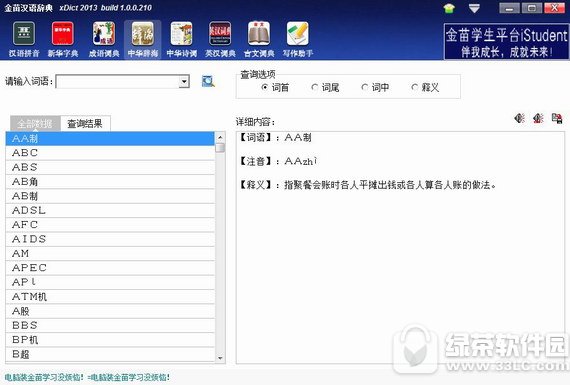
Task: Select the 词中 radio option
Action: [x=376, y=87]
